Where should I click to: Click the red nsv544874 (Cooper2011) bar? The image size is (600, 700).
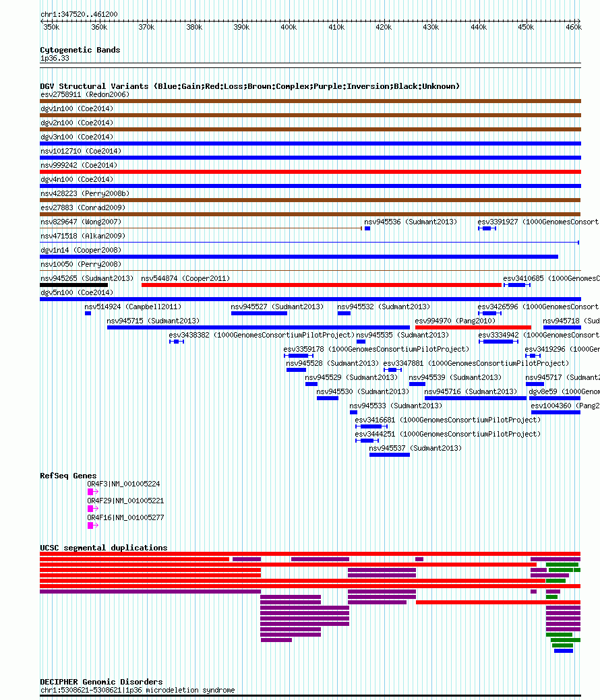point(322,285)
